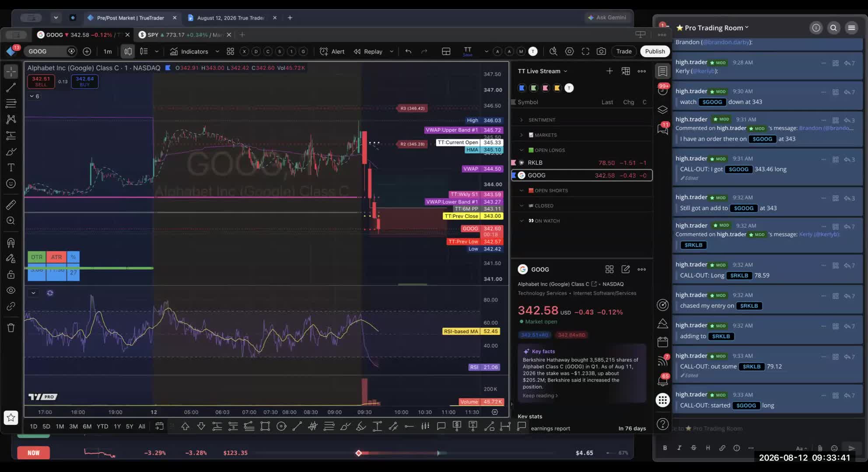Click the red diamond on the progress bar
868x472 pixels.
358,453
